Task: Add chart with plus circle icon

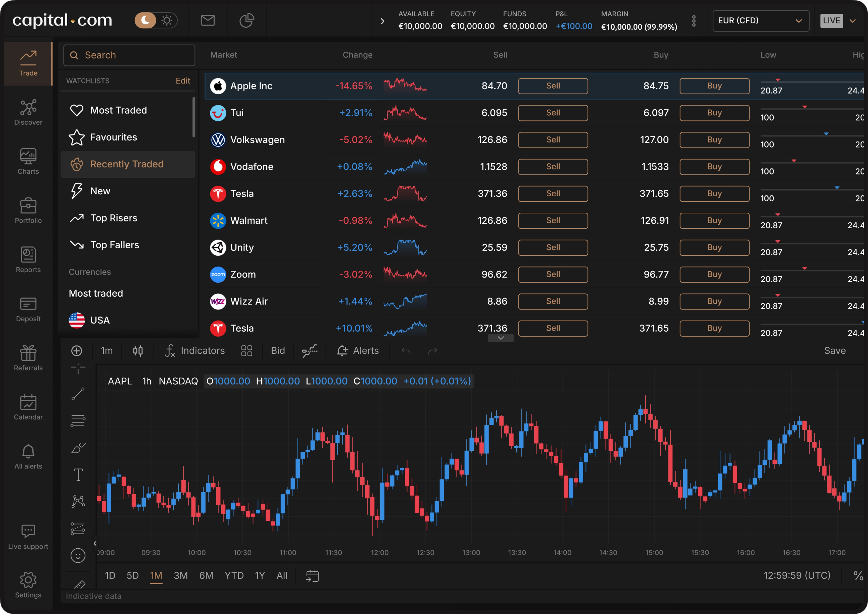Action: pos(77,351)
